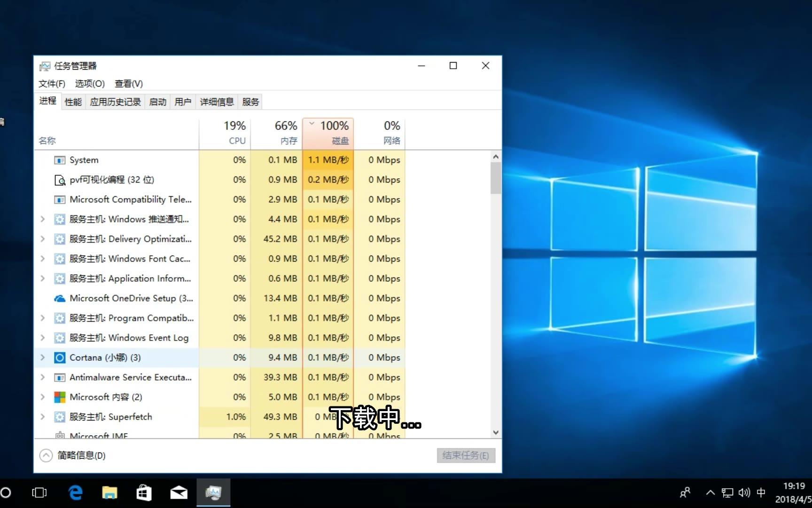Sort by the 名称 column header
812x508 pixels.
(x=117, y=133)
